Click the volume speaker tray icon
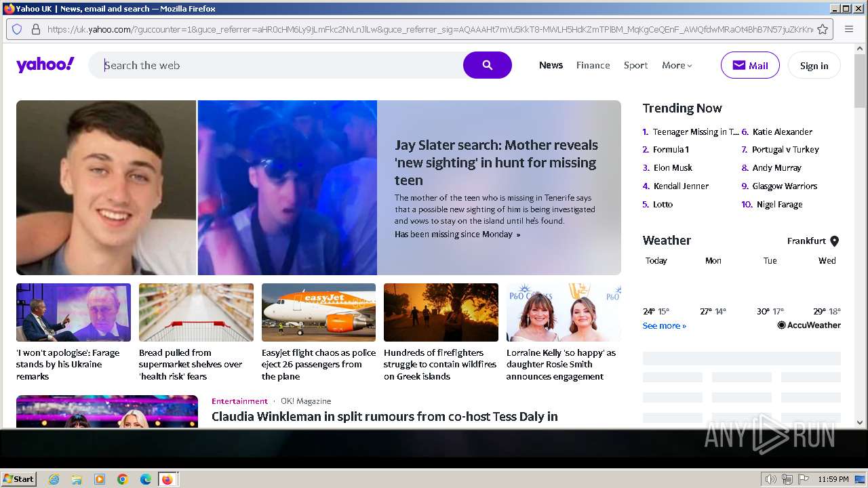The image size is (868, 488). coord(770,479)
